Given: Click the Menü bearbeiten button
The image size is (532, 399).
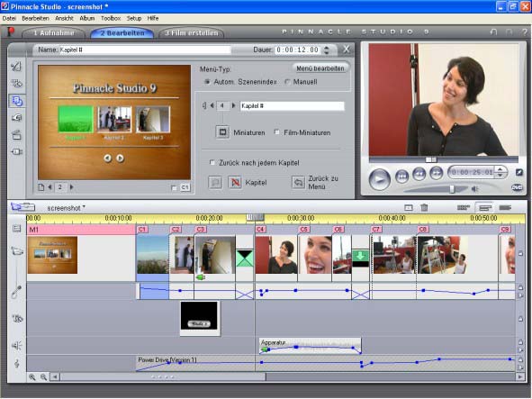Looking at the screenshot, I should [320, 68].
